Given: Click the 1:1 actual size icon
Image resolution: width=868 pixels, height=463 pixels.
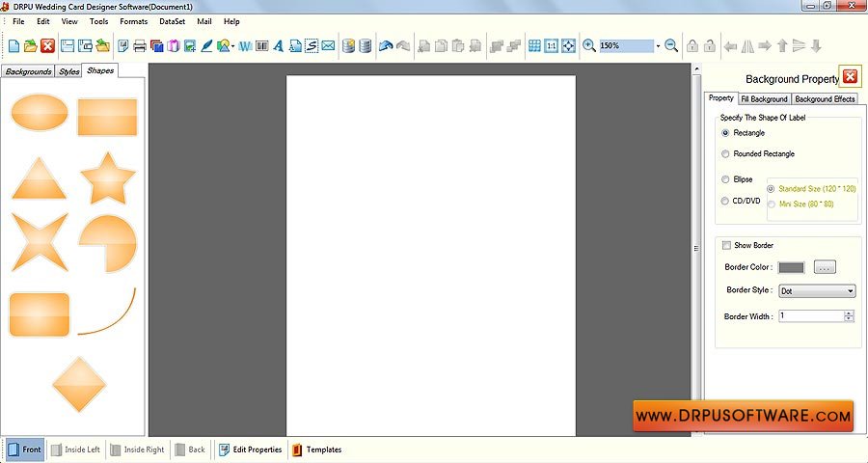Looking at the screenshot, I should pyautogui.click(x=552, y=46).
